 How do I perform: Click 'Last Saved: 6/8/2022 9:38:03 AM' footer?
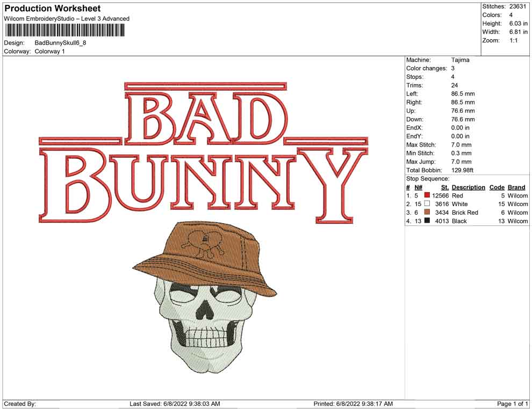[175, 404]
